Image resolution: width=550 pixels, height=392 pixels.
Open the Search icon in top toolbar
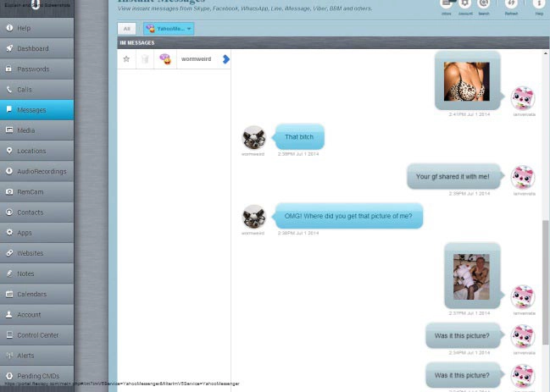tap(483, 5)
